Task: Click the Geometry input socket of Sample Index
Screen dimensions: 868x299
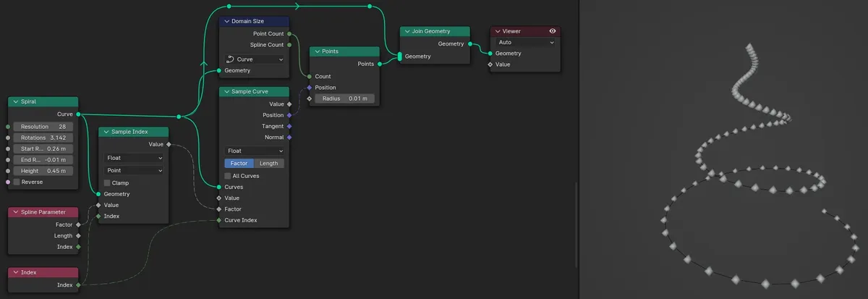Action: [x=98, y=194]
